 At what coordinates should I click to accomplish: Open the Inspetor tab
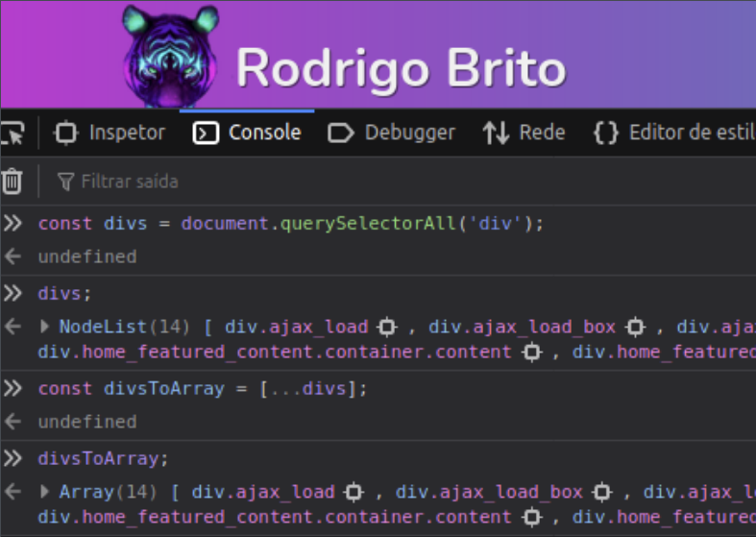pos(110,133)
